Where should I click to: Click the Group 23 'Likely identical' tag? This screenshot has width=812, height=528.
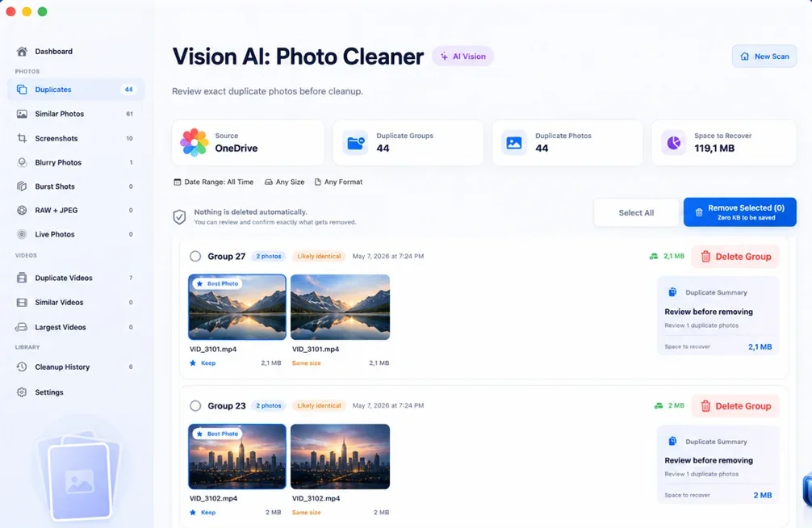(x=319, y=406)
